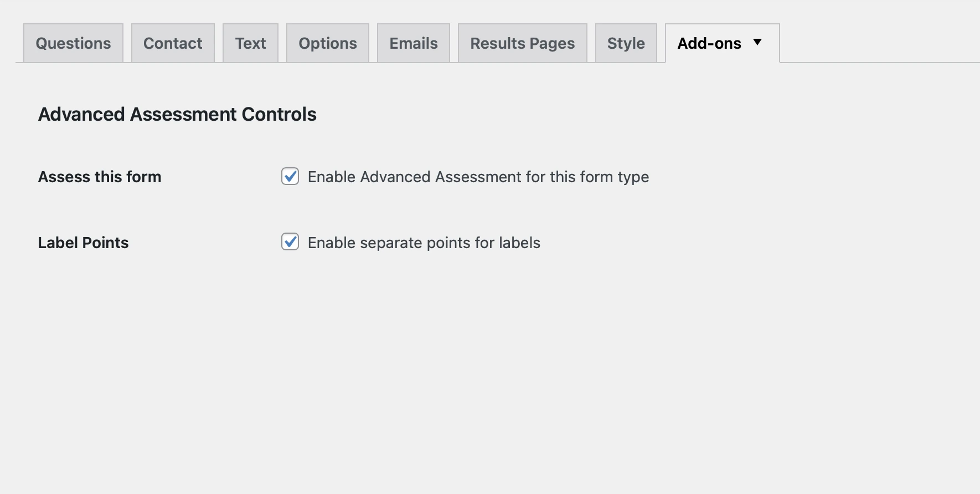Image resolution: width=980 pixels, height=494 pixels.
Task: Click the Advanced Assessment Controls heading
Action: [177, 114]
